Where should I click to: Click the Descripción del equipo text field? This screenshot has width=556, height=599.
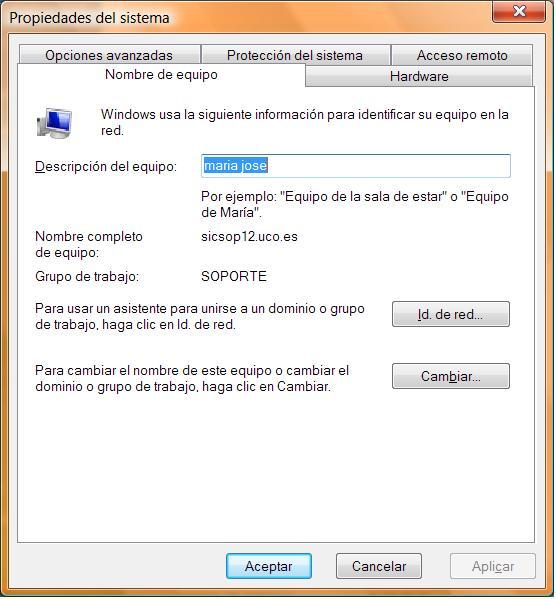(x=356, y=166)
